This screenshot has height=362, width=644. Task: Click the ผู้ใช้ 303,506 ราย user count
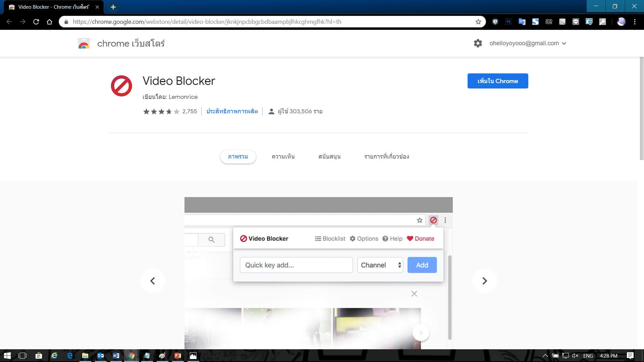click(296, 111)
